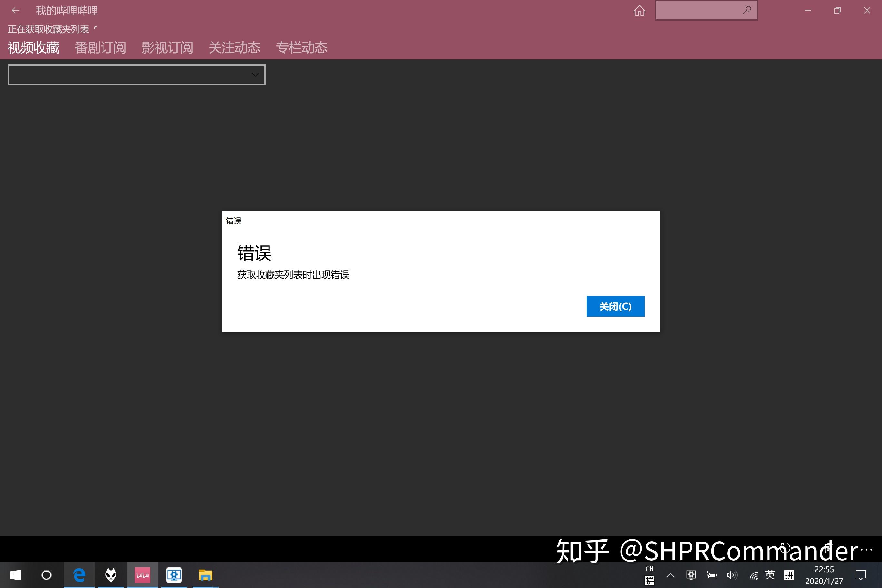Open File Explorer from the taskbar
The height and width of the screenshot is (588, 882).
205,575
